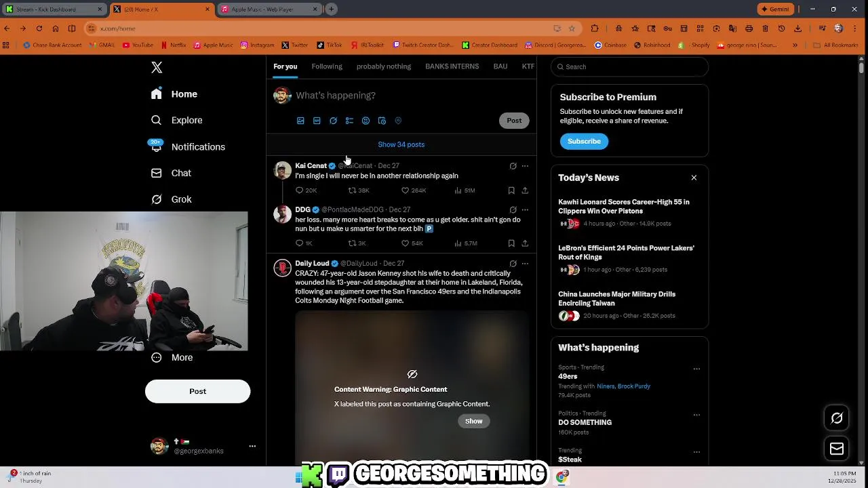Screen dimensions: 868x488
Task: Open China Launches Major Military Drills story
Action: 629,305
